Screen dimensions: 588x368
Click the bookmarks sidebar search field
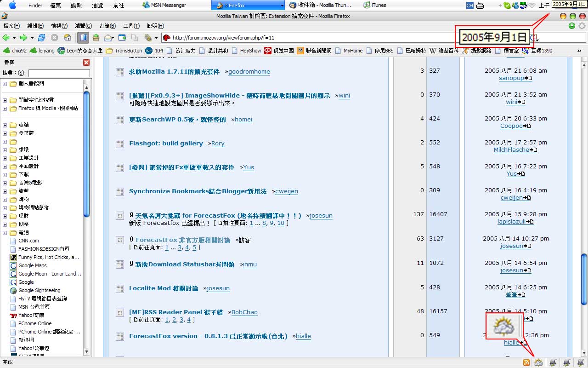click(x=59, y=73)
